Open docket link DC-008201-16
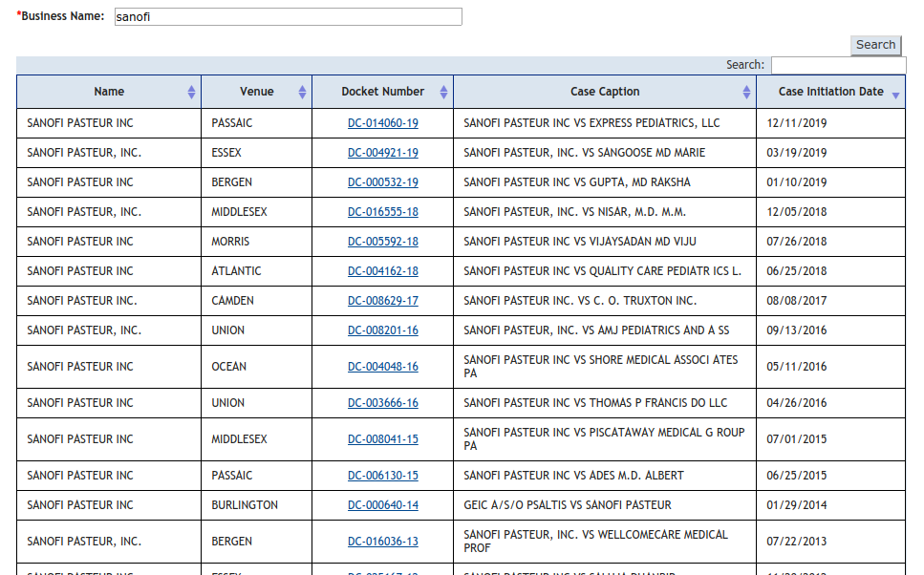This screenshot has width=924, height=575. (x=383, y=330)
